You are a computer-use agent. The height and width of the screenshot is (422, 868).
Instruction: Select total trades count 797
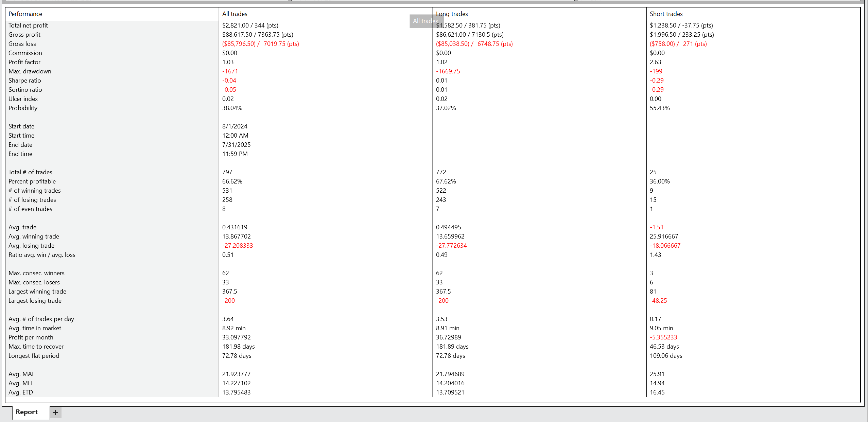coord(227,172)
